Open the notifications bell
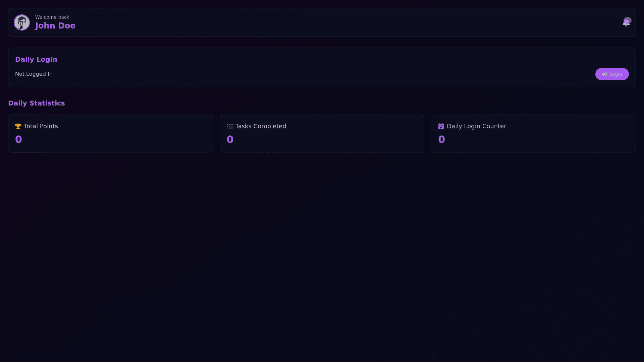Screen dimensions: 644x362 coord(626,23)
